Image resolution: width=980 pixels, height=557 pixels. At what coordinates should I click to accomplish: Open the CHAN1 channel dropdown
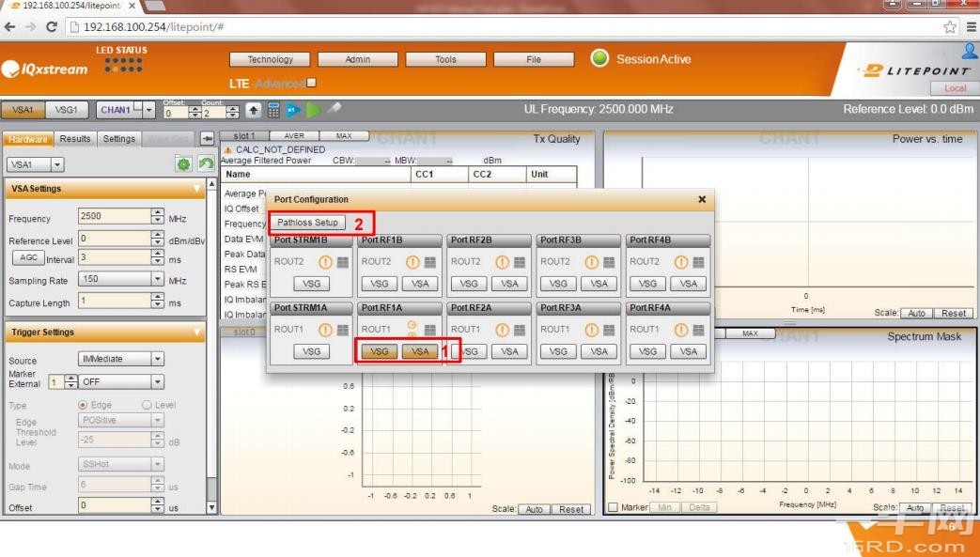tap(148, 110)
